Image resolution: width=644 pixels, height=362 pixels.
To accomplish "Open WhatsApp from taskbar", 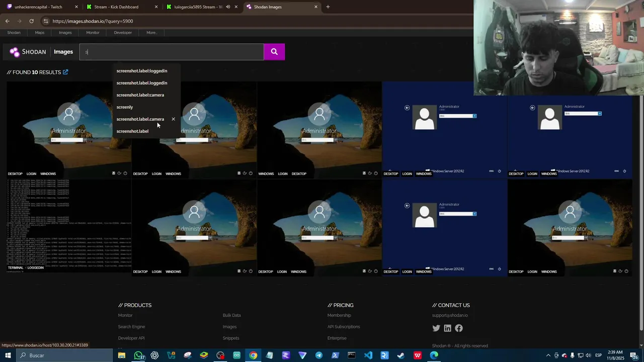I will coord(138,355).
